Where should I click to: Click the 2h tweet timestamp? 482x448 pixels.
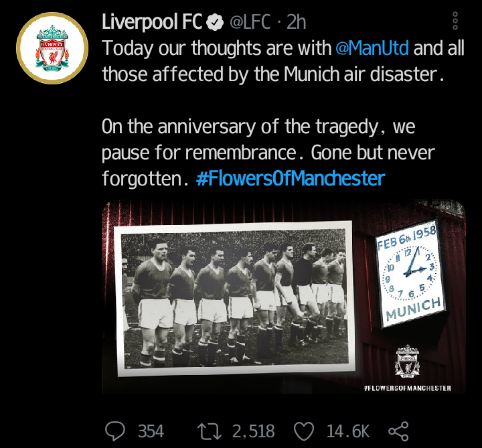(x=297, y=23)
